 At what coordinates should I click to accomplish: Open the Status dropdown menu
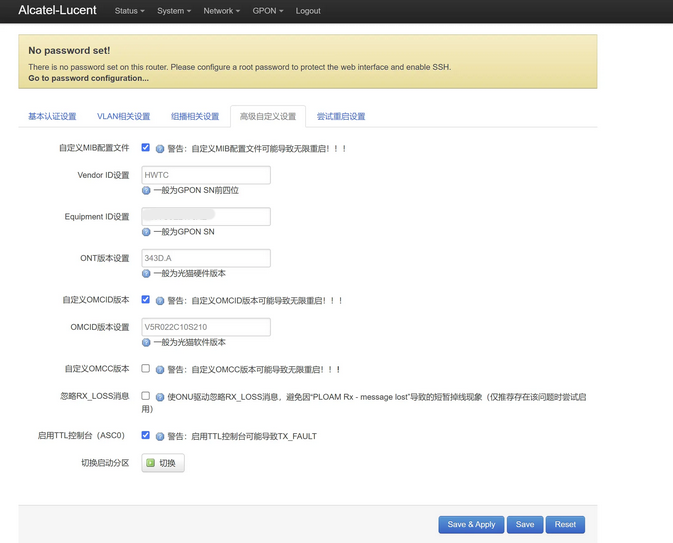click(129, 11)
